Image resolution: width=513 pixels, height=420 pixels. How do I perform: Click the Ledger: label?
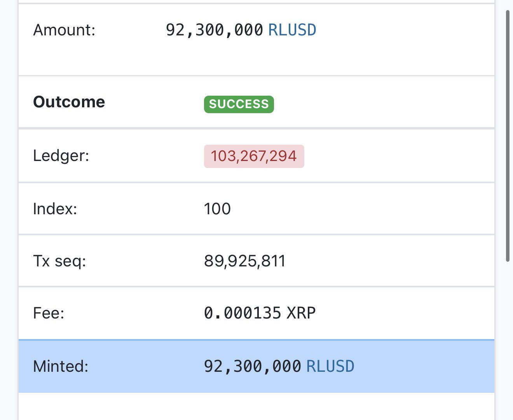coord(61,156)
